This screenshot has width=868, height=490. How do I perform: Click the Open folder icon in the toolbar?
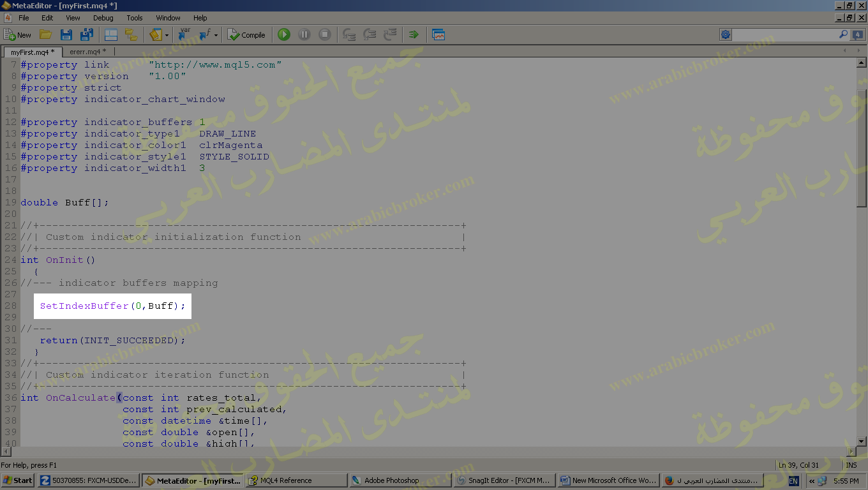[45, 34]
